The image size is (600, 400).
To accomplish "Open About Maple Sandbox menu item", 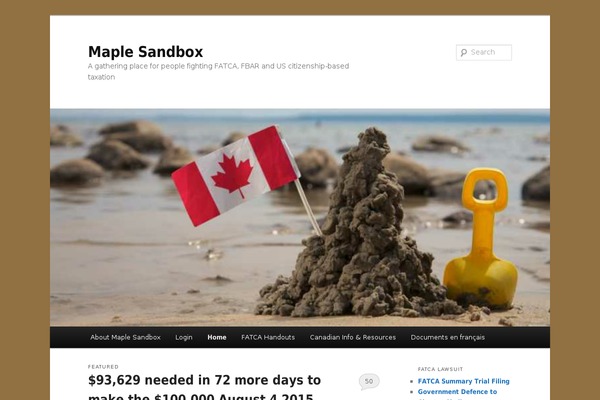I will click(126, 337).
